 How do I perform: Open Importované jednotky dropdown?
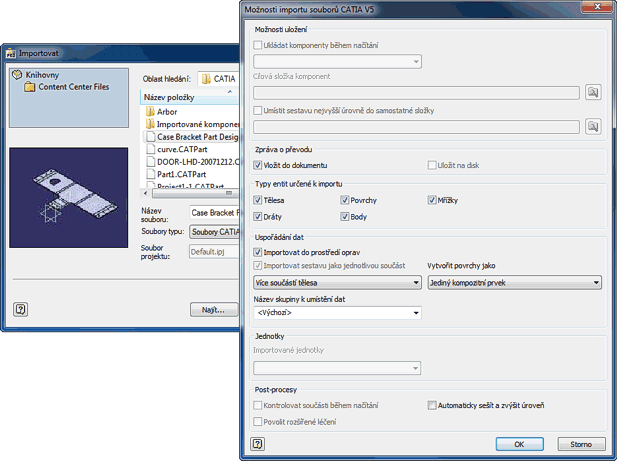(338, 368)
